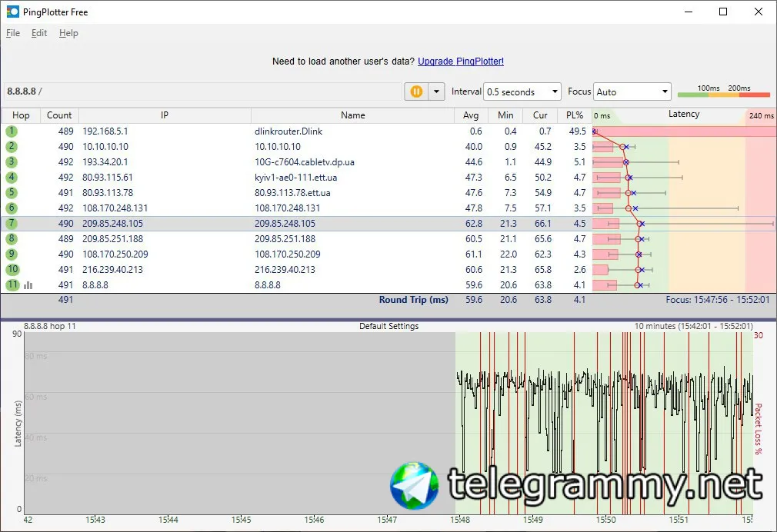777x532 pixels.
Task: Click the target address field showing 8.8.8.8
Action: [x=202, y=91]
